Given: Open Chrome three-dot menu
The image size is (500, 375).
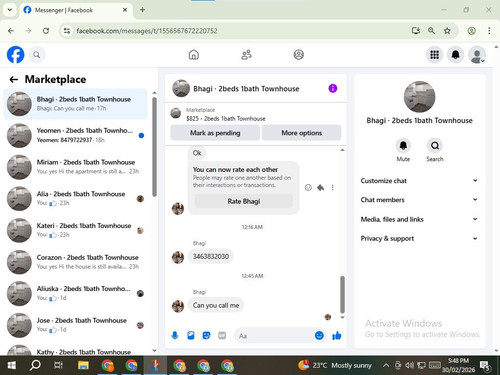Looking at the screenshot, I should [x=489, y=31].
